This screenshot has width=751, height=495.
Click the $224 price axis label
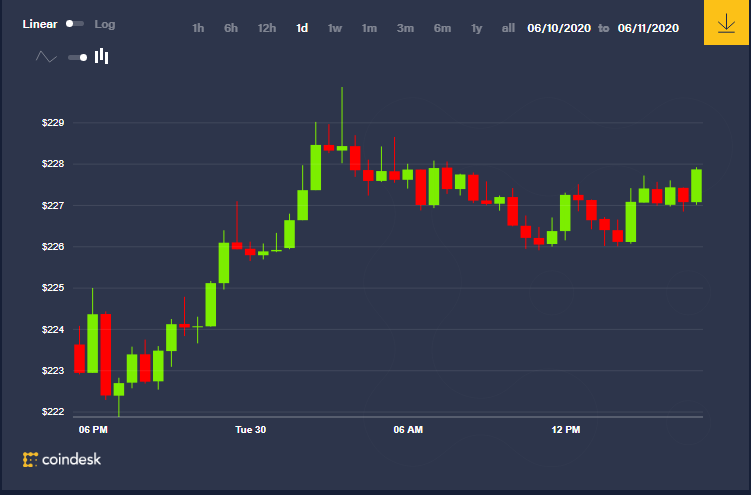pyautogui.click(x=53, y=329)
